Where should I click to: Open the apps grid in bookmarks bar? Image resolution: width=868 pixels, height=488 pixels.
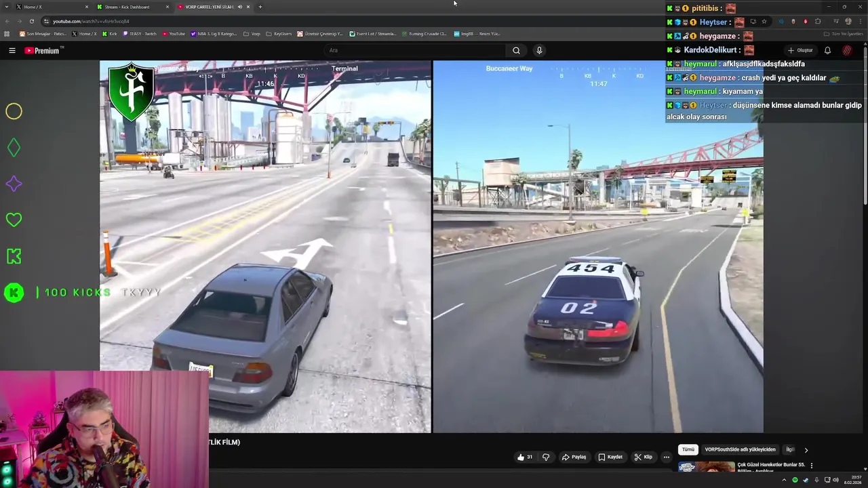coord(7,33)
